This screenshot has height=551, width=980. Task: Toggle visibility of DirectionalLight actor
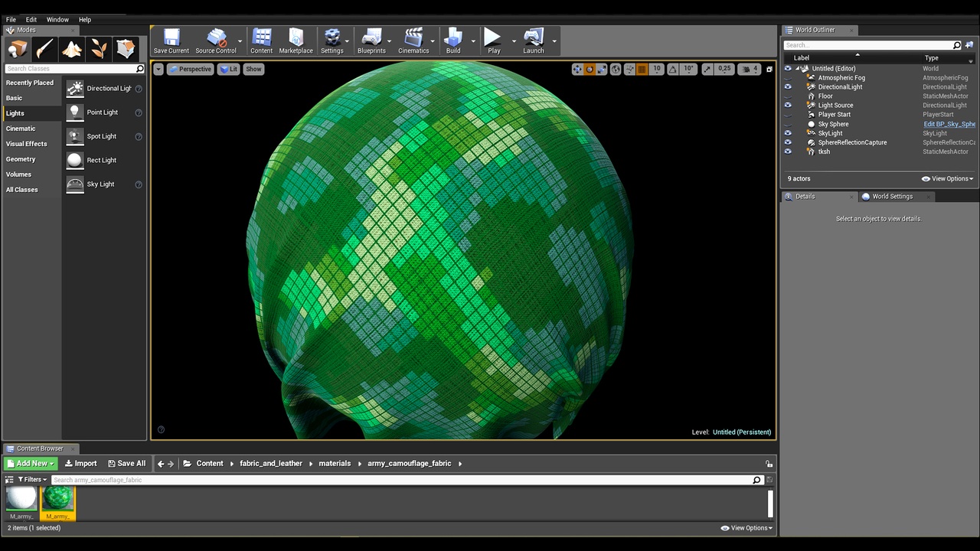[788, 87]
